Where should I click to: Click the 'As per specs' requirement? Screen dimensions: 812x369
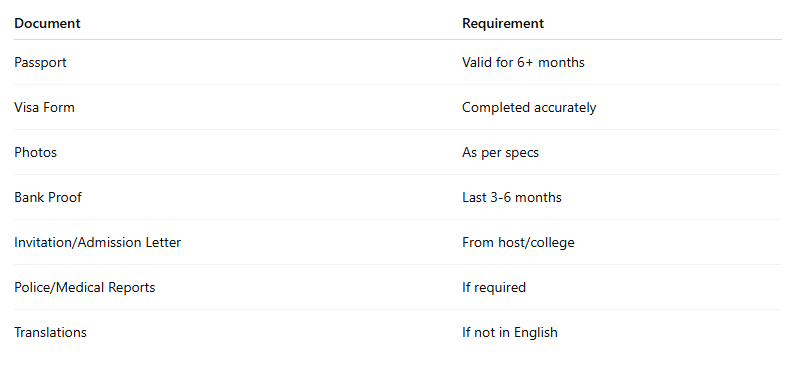(500, 152)
